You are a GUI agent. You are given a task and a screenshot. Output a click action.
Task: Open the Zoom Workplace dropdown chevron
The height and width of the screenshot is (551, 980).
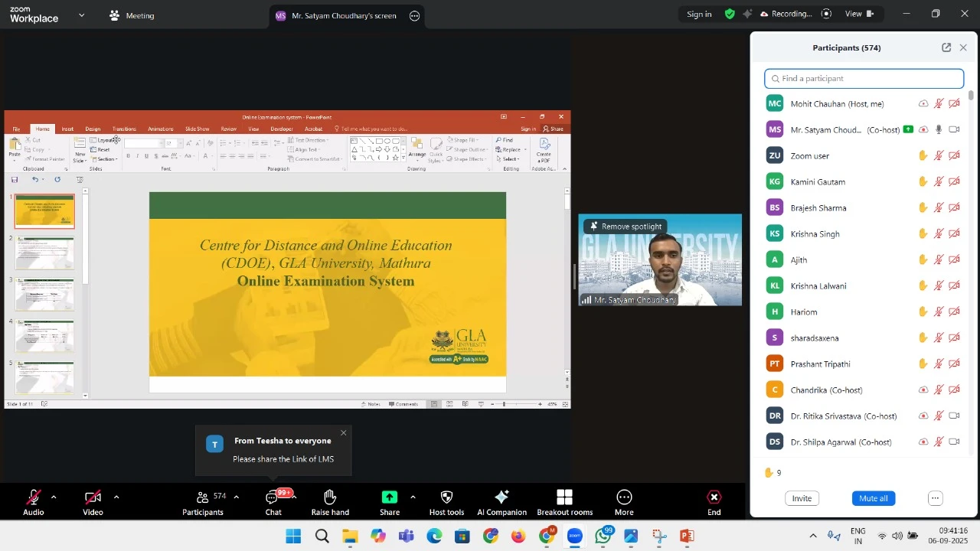[82, 15]
